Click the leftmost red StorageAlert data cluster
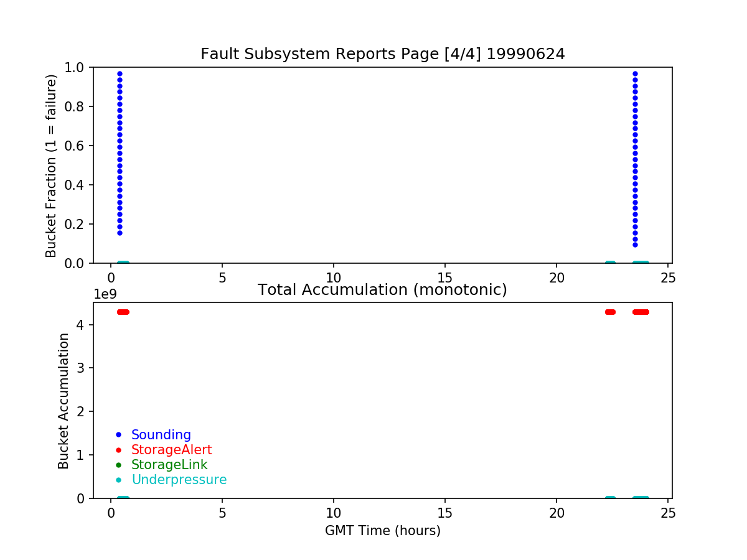Image resolution: width=747 pixels, height=560 pixels. point(123,312)
